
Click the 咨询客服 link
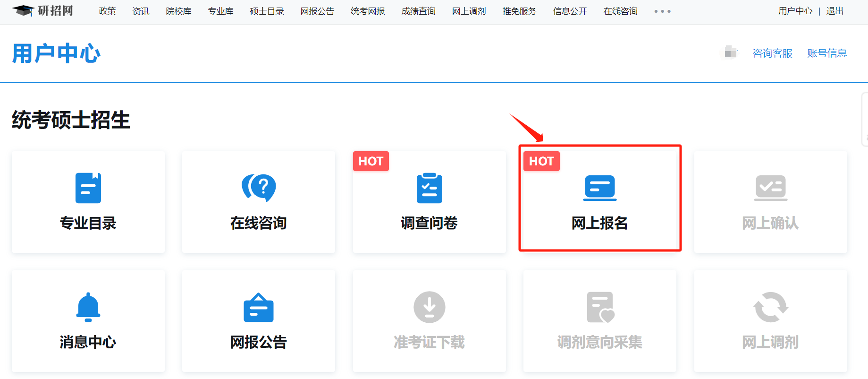coord(772,53)
